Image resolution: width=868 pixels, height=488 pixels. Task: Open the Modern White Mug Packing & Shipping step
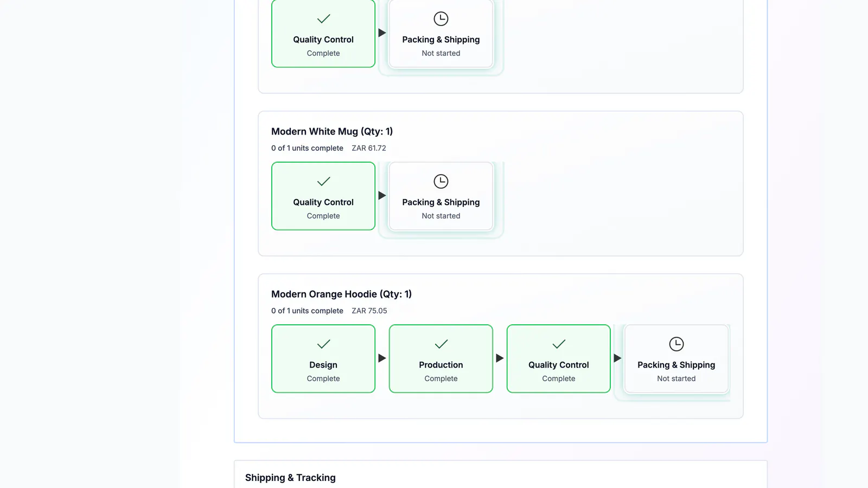441,196
